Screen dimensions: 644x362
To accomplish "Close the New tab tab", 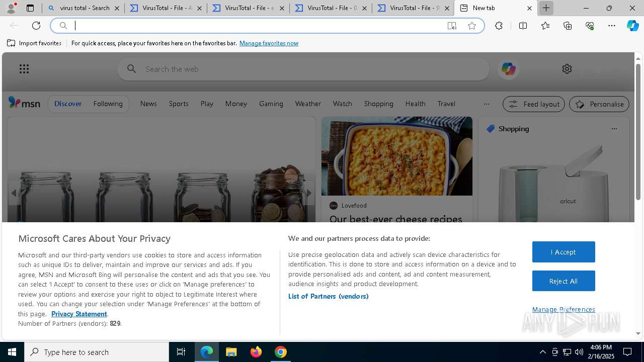I will click(529, 8).
